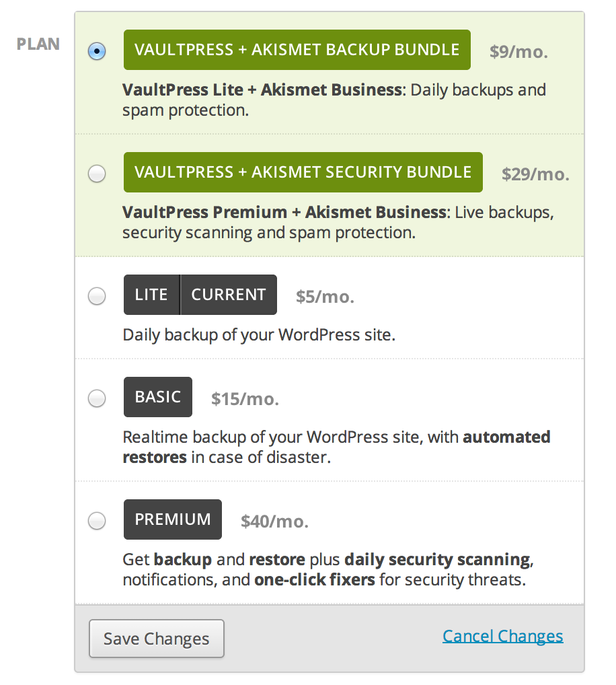Click the PLAN section label
This screenshot has height=685, width=616.
click(x=38, y=44)
